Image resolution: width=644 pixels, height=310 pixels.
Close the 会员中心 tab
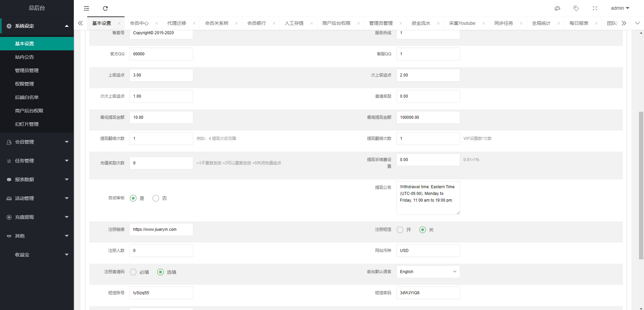(157, 23)
